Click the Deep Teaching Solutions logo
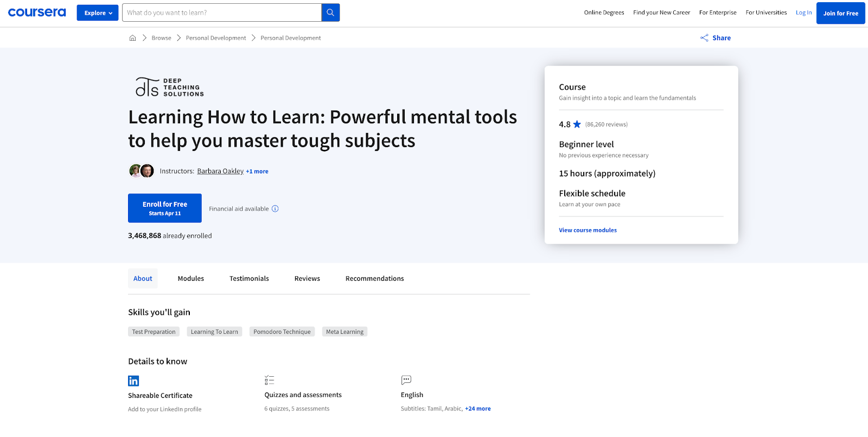Screen dimensions: 868x437 (170, 87)
